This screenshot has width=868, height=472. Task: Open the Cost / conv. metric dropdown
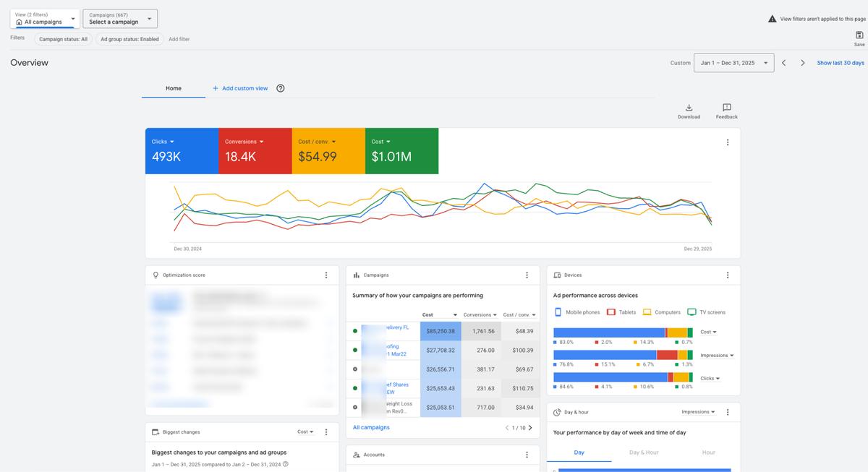(x=316, y=142)
